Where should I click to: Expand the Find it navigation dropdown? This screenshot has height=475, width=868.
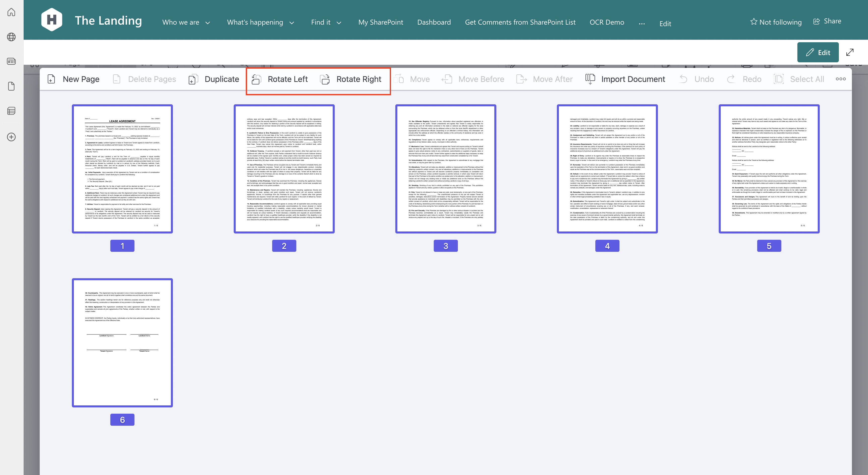[x=325, y=22]
